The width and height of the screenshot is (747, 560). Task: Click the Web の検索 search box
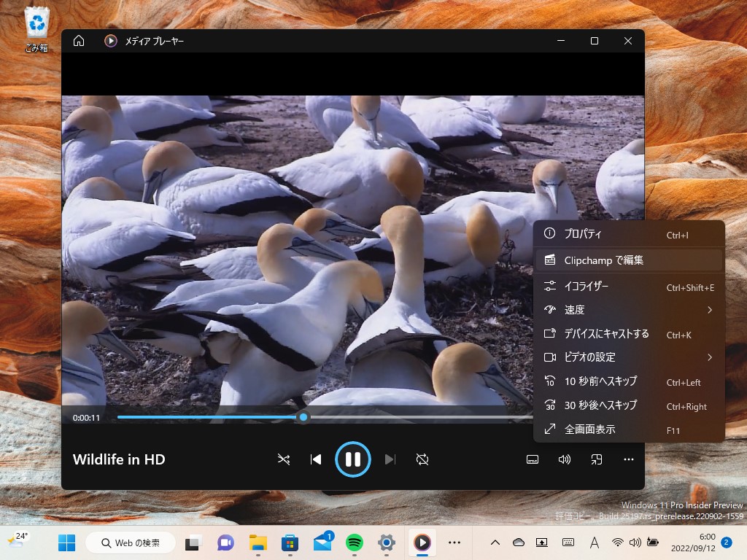(x=130, y=542)
